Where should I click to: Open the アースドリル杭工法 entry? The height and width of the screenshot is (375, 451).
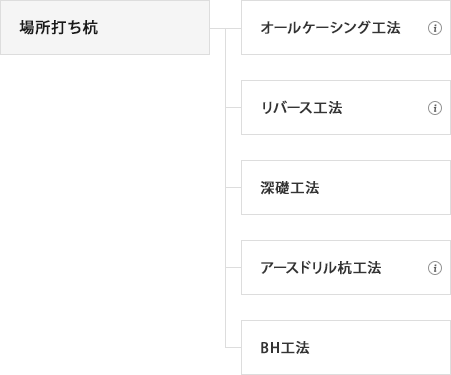[346, 267]
